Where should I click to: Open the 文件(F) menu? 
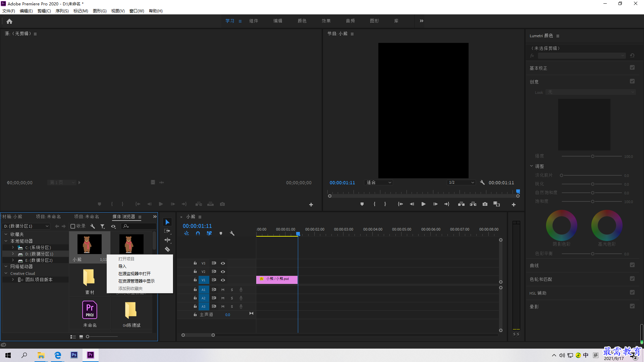[x=9, y=11]
